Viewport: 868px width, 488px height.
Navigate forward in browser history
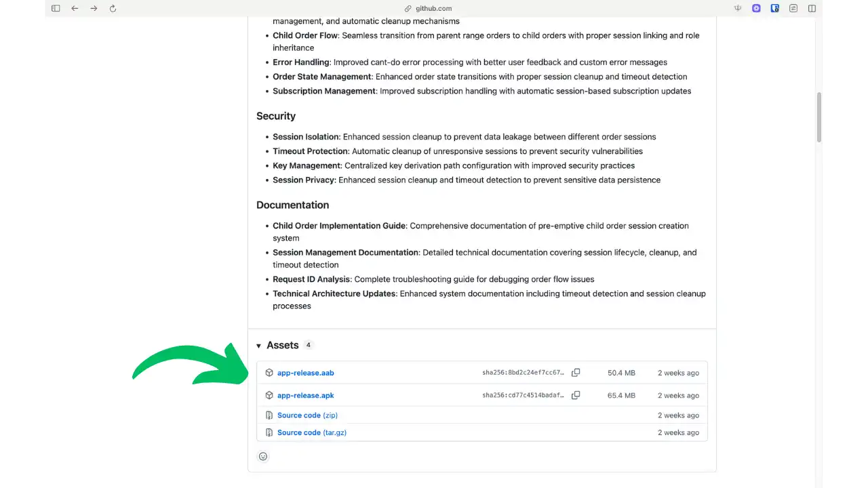pyautogui.click(x=94, y=8)
